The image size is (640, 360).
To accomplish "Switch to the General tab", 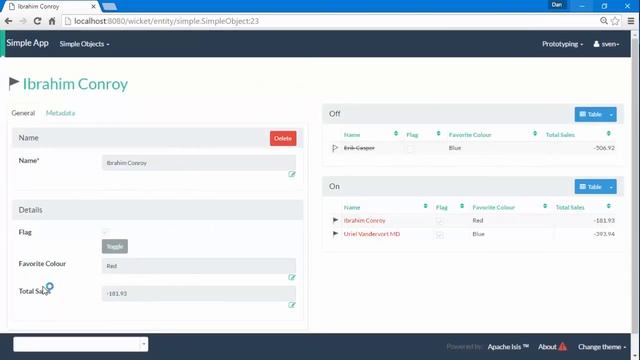I will pos(23,113).
